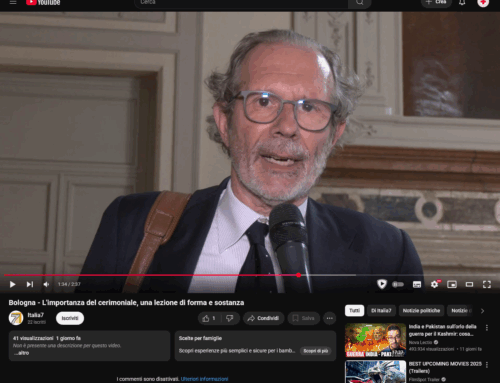Screen dimensions: 500x383
Task: Switch to theater mode
Action: coord(469,284)
